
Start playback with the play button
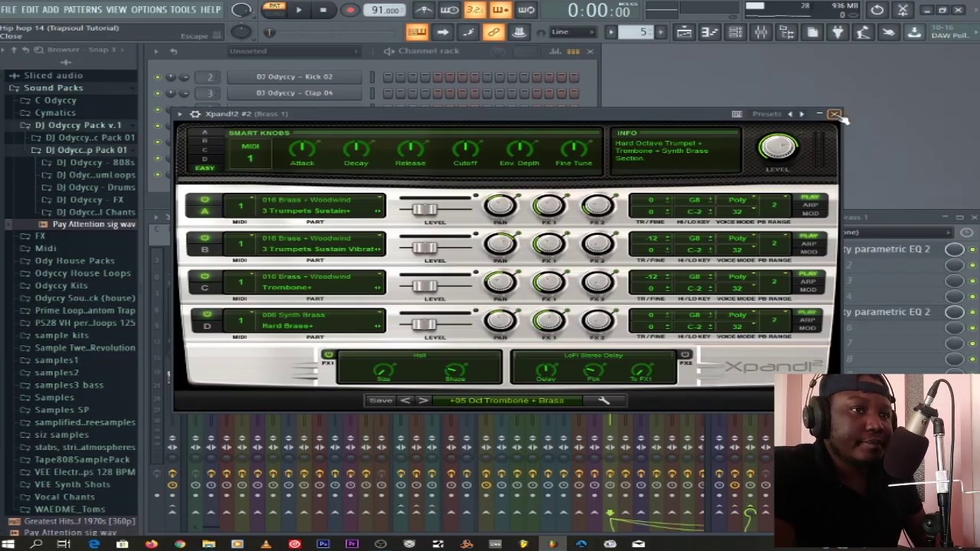coord(299,10)
